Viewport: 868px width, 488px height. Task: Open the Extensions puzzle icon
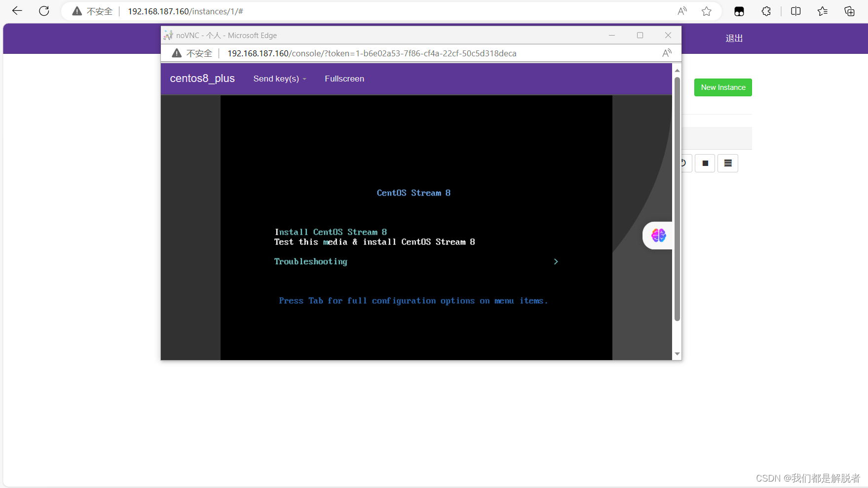(x=766, y=11)
